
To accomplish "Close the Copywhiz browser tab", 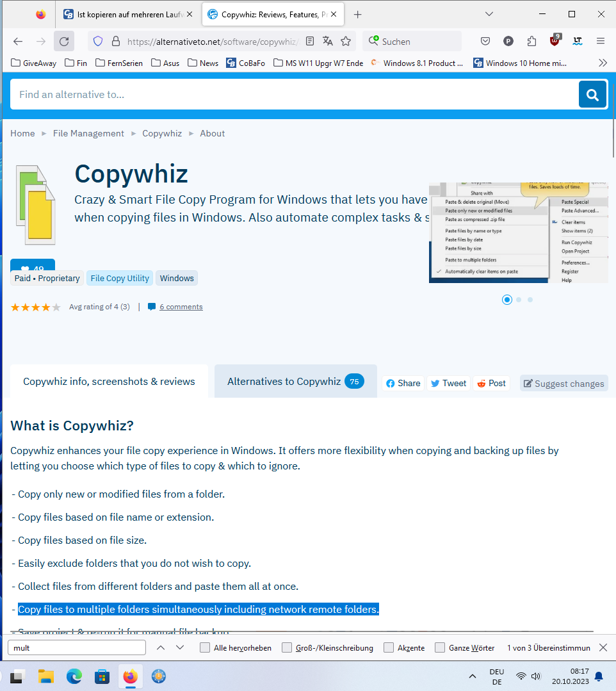I will tap(334, 15).
